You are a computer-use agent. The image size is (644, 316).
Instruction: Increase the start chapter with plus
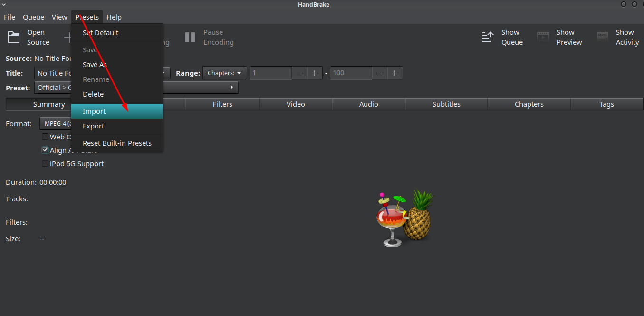pos(314,73)
